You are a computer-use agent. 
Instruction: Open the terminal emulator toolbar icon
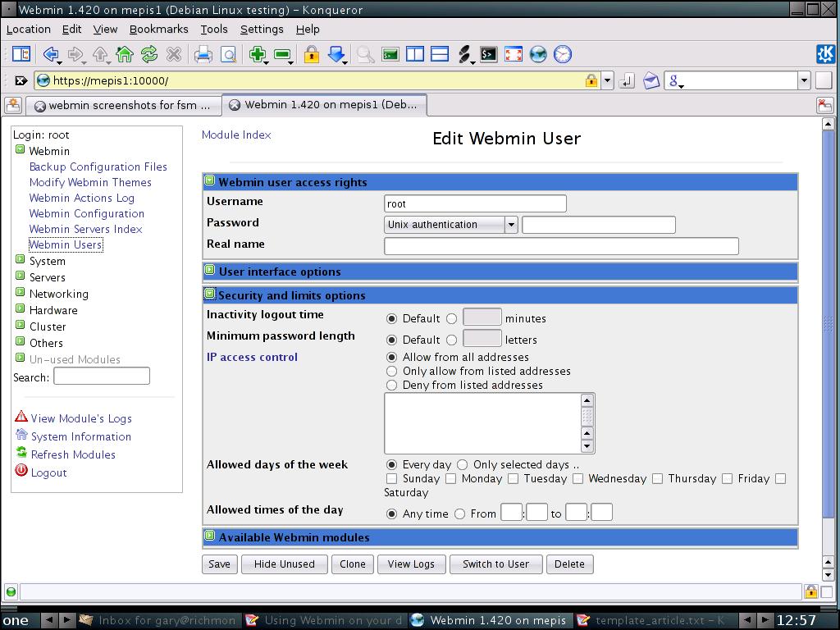[x=489, y=54]
